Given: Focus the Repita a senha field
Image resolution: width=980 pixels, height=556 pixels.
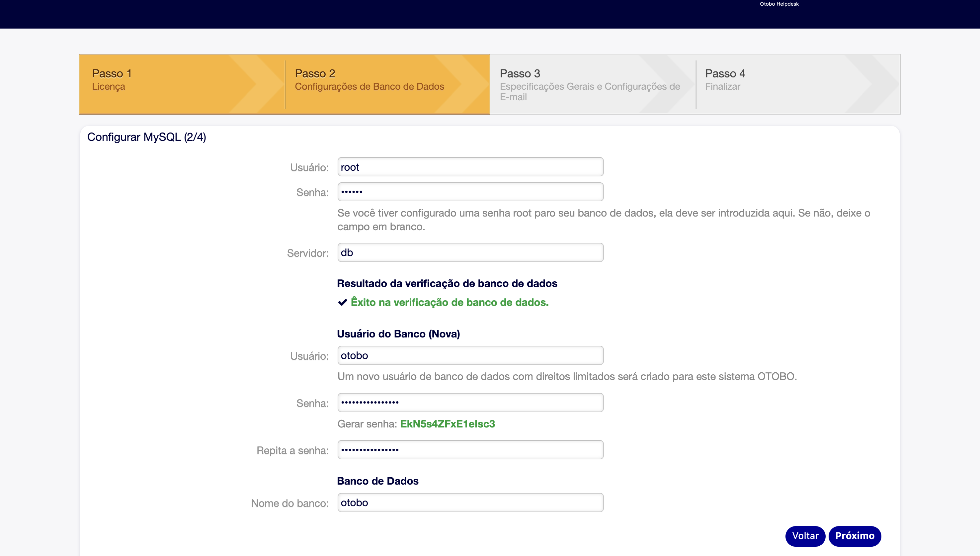Looking at the screenshot, I should (470, 450).
